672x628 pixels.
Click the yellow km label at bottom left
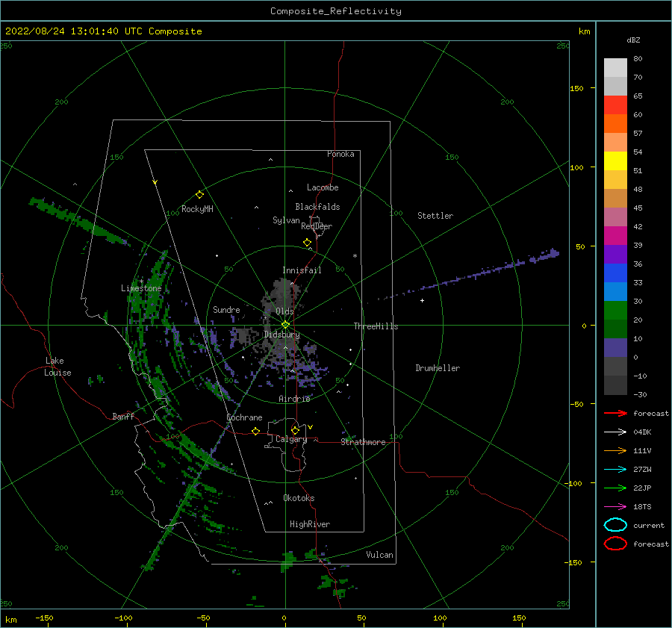(10, 620)
